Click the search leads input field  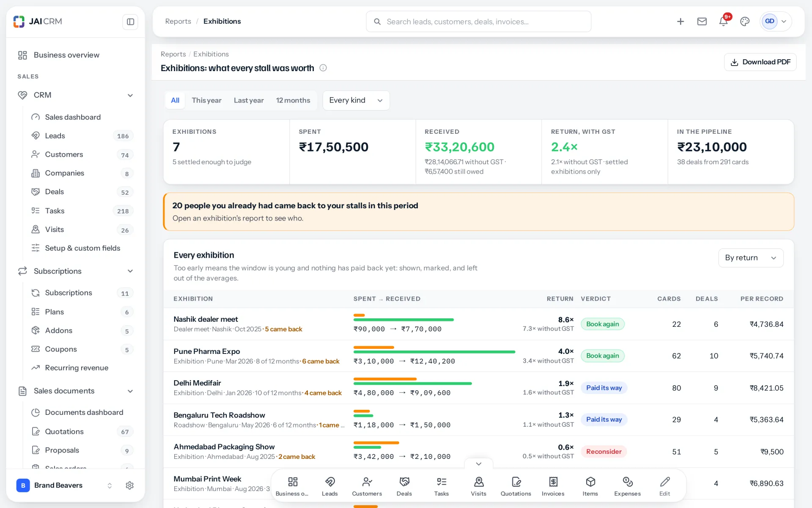point(479,22)
